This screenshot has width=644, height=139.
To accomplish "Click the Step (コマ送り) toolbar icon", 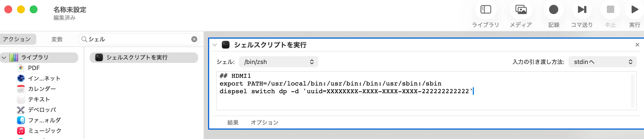I will (582, 10).
